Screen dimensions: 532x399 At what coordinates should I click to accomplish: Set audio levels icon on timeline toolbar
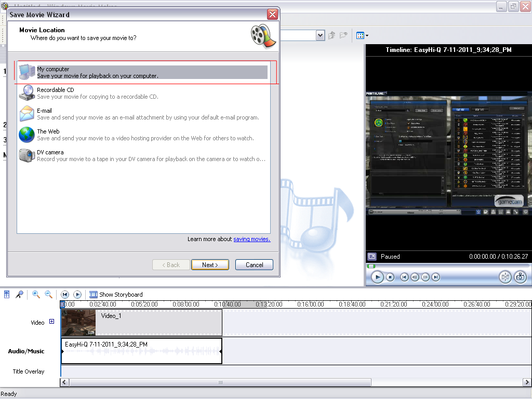coord(7,295)
